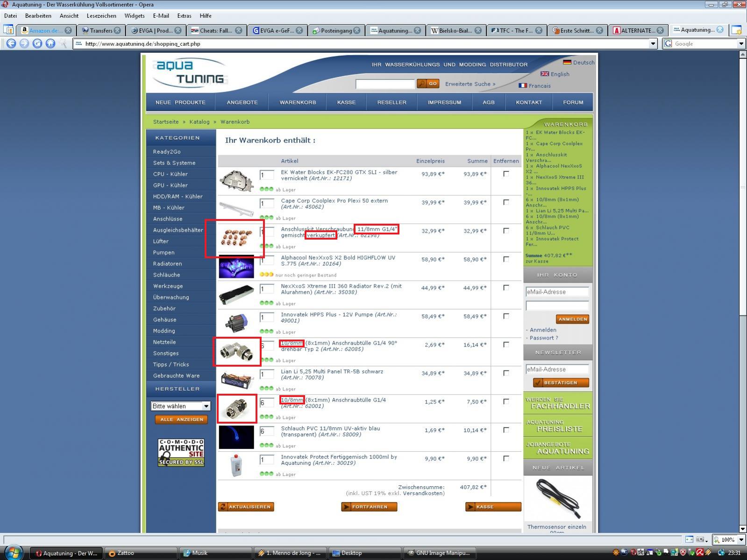The height and width of the screenshot is (560, 747).
Task: Open the address bar history dropdown
Action: point(653,43)
